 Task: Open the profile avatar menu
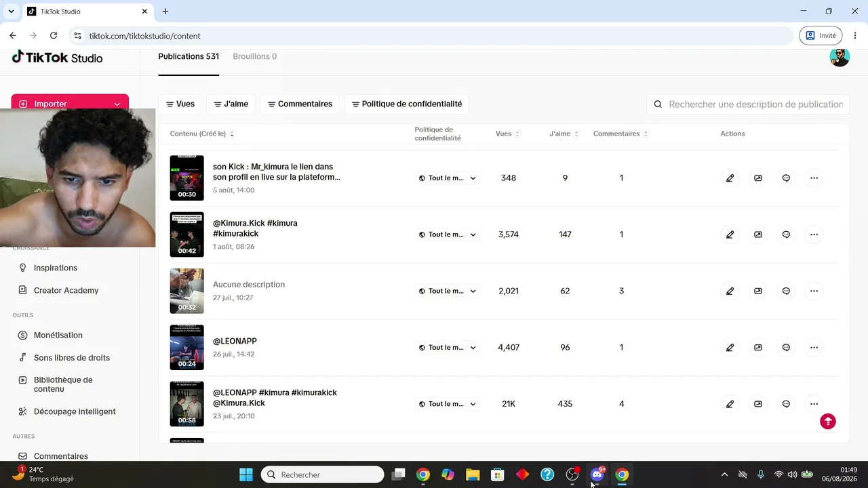tap(840, 57)
